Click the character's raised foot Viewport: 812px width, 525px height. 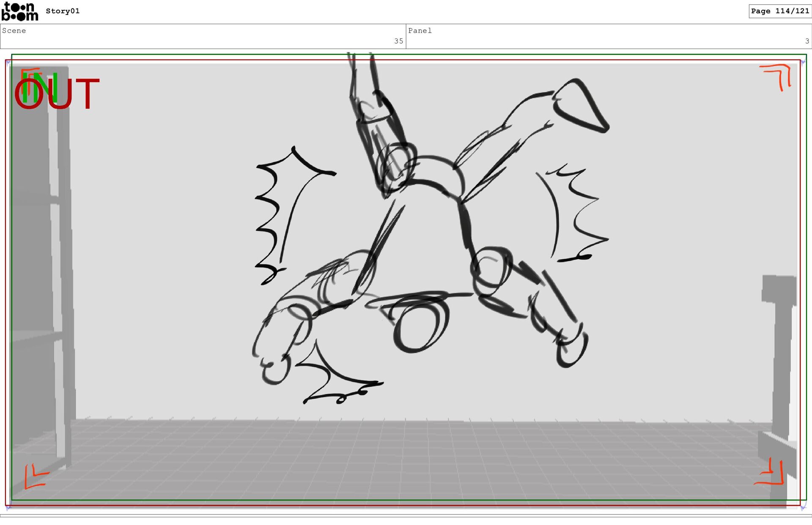582,105
